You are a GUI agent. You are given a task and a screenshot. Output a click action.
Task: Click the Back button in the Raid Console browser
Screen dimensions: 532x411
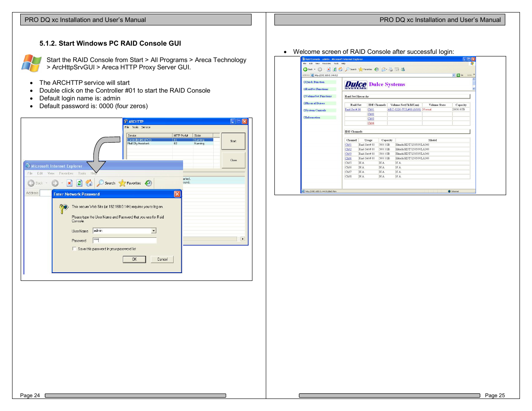305,69
